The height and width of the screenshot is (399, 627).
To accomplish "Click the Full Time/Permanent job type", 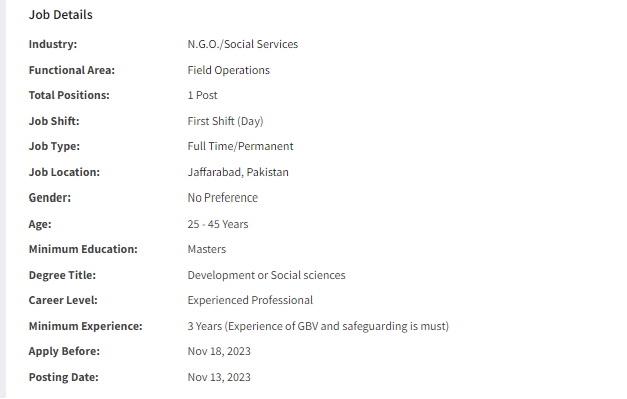I will pos(240,146).
